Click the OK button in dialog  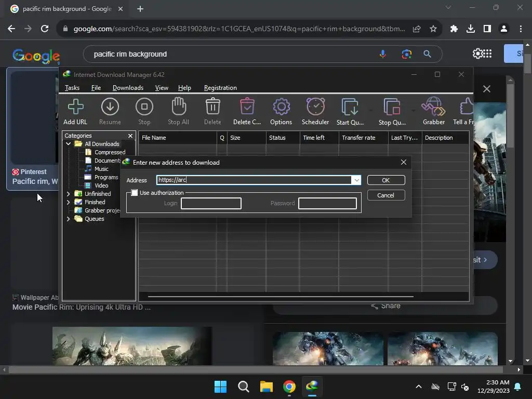point(385,180)
